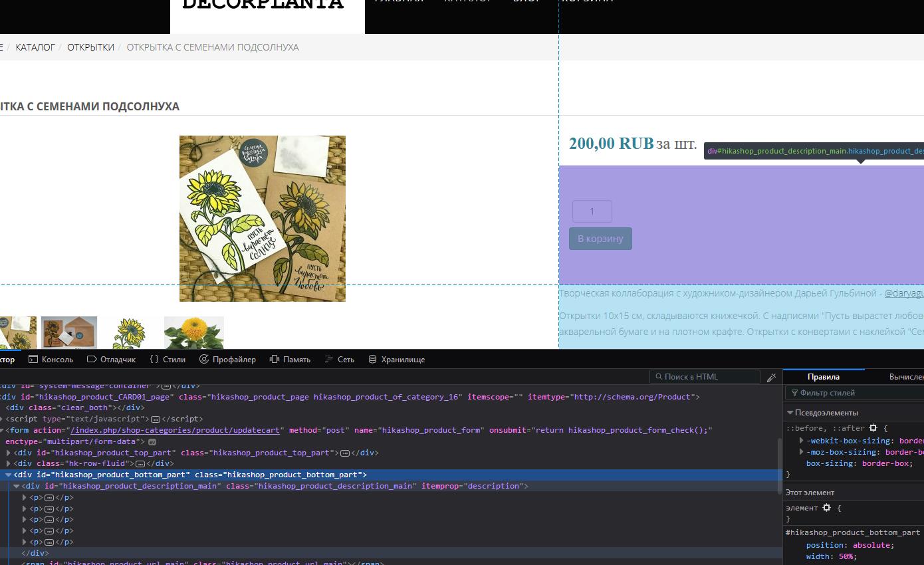Click the markup panel vertical scrollbar
Viewport: 924px width, 565px height.
coord(780,465)
